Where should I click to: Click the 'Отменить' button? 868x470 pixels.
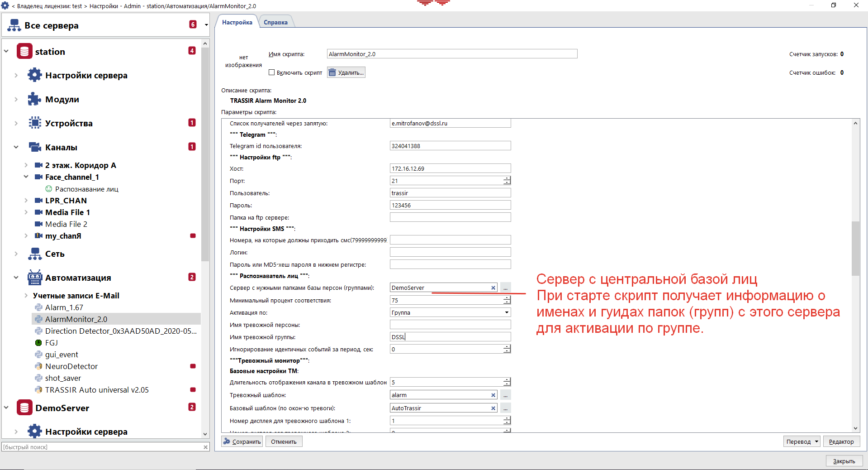284,441
